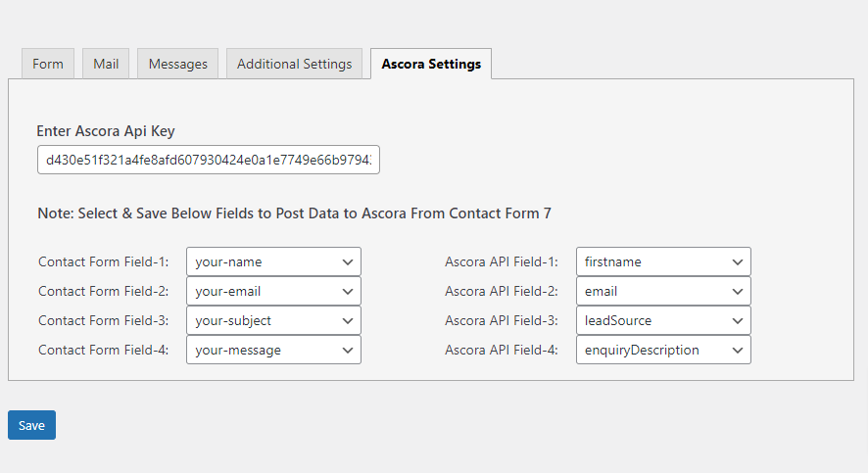Switch to the Form tab
Viewport: 868px width, 473px height.
pyautogui.click(x=47, y=64)
